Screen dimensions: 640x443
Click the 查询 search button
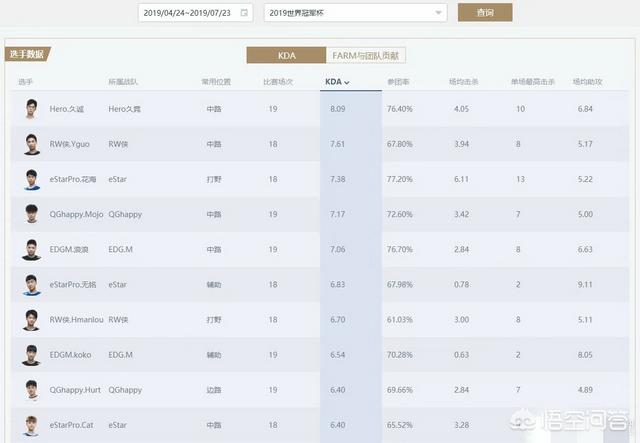pos(485,12)
